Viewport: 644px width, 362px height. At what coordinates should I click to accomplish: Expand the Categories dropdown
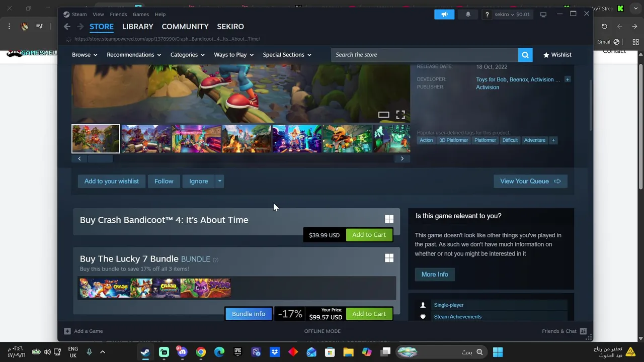click(x=187, y=55)
